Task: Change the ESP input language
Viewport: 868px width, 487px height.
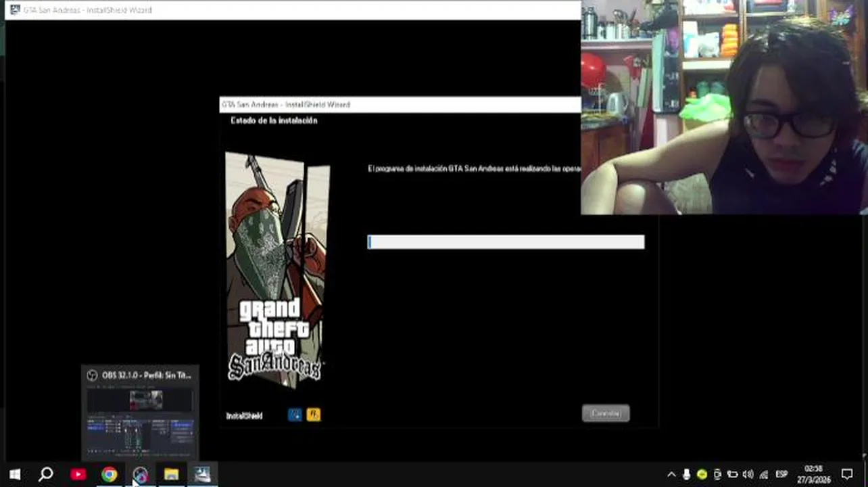Action: [781, 475]
